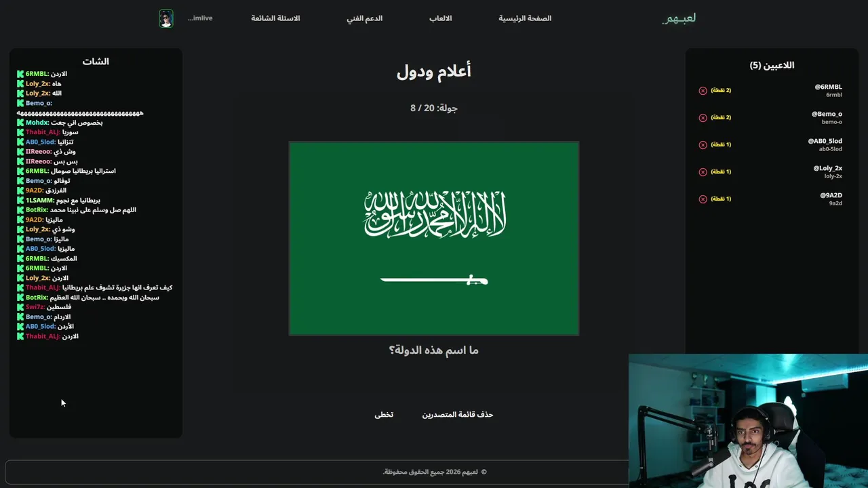The height and width of the screenshot is (488, 868).
Task: Open the profile avatar in the top bar
Action: click(x=166, y=18)
